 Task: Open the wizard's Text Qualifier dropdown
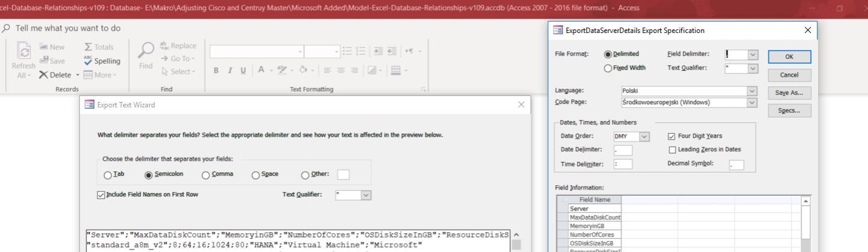[366, 195]
